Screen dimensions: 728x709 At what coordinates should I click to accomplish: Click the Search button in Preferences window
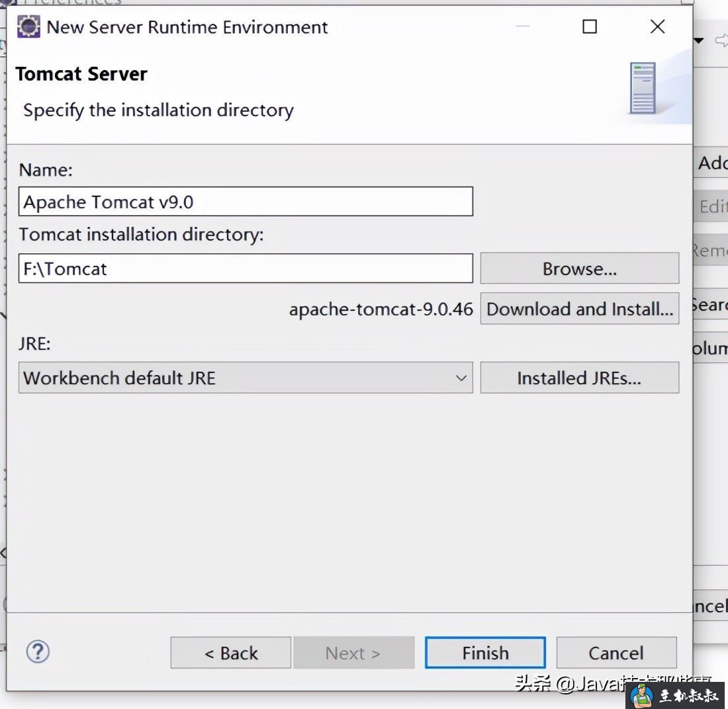[x=710, y=305]
